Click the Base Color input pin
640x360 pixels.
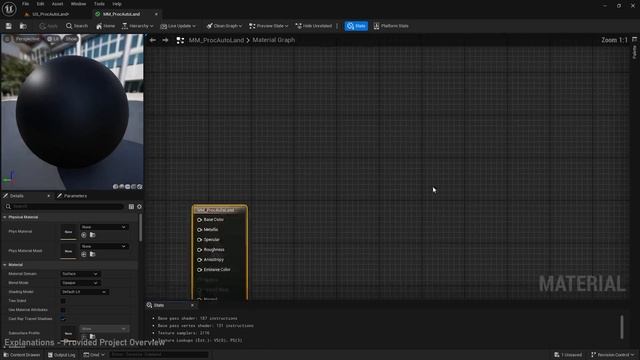(x=200, y=220)
